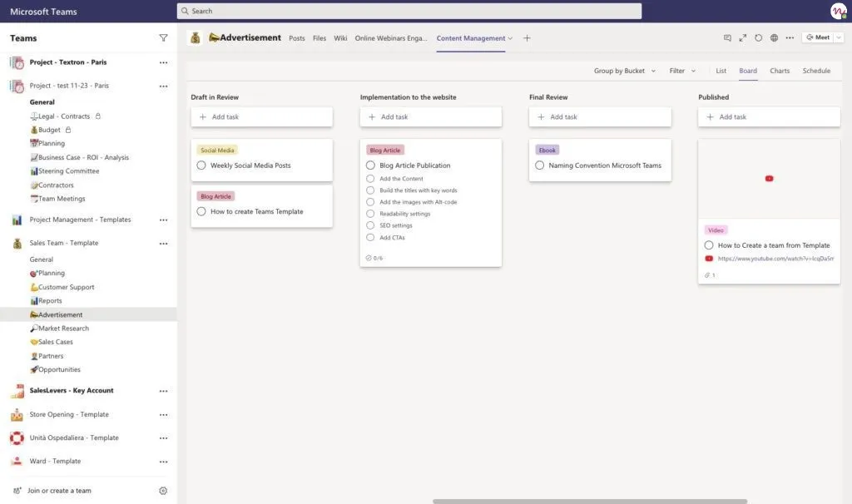Click the Ward - Template team icon
This screenshot has width=852, height=504.
pos(17,461)
